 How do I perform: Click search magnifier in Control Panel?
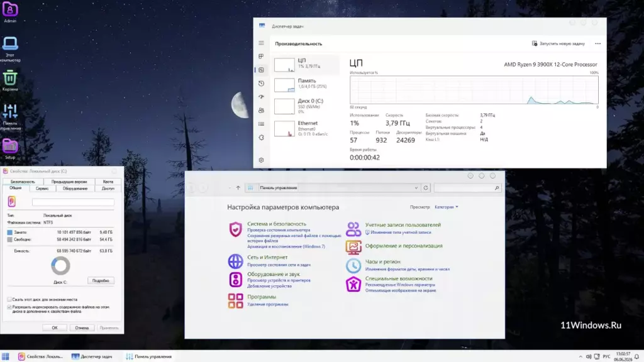coord(497,187)
